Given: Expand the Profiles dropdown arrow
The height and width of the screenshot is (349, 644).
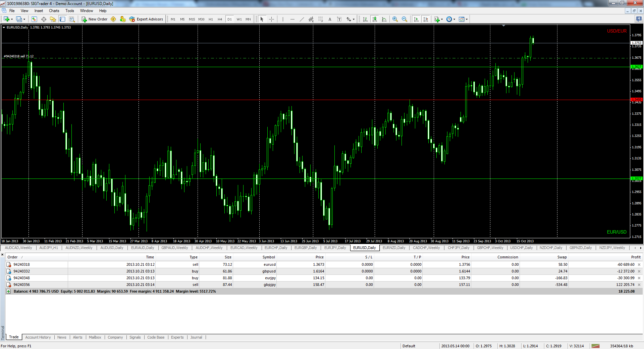Looking at the screenshot, I should [x=24, y=19].
